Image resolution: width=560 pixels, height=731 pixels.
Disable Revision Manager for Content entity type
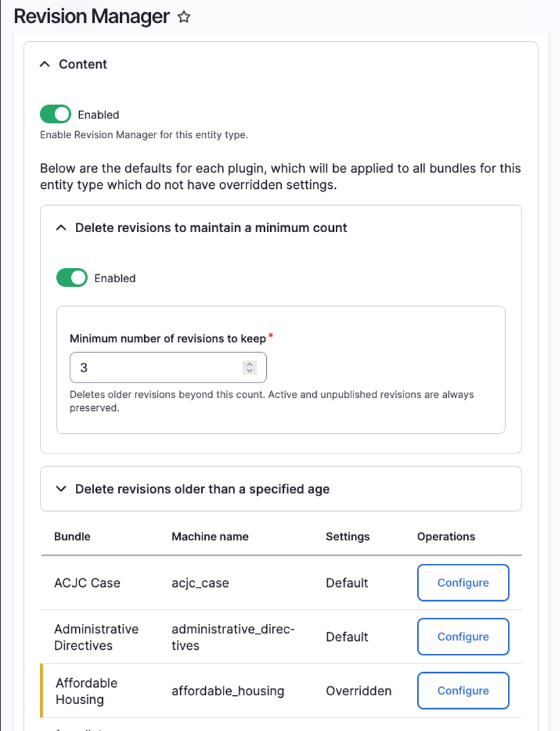[x=56, y=114]
